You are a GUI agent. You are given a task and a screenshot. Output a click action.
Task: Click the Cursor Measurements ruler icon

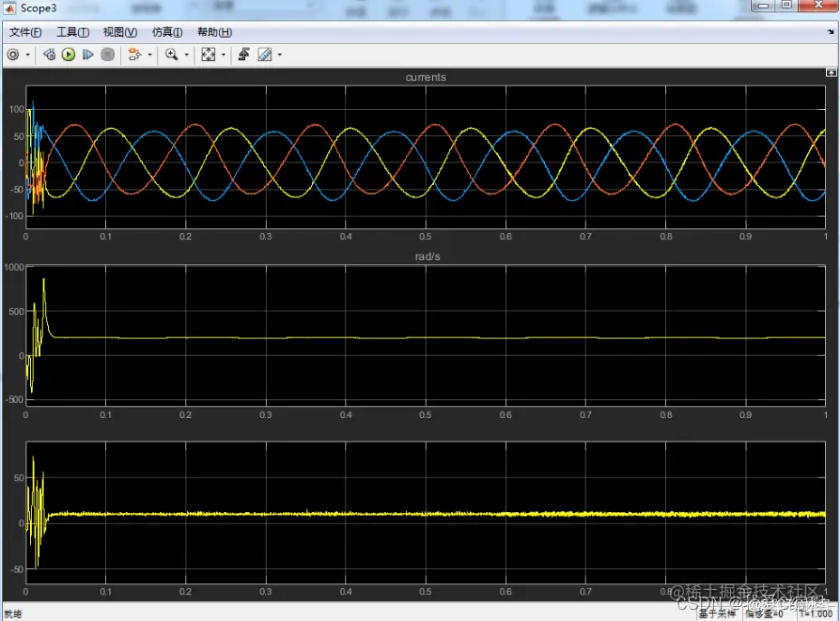pos(265,54)
